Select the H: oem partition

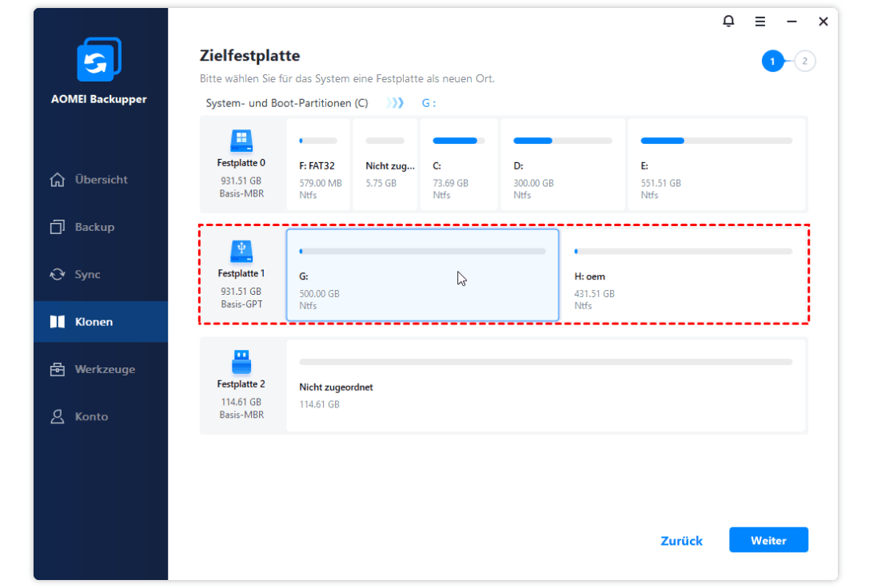(x=683, y=275)
